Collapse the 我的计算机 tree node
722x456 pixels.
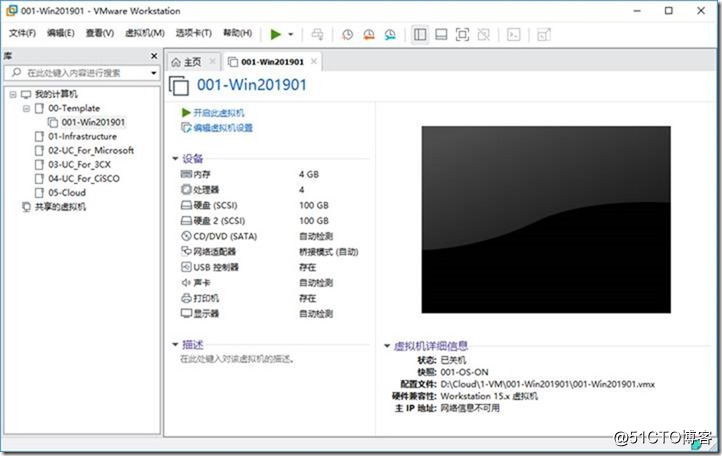[x=13, y=94]
